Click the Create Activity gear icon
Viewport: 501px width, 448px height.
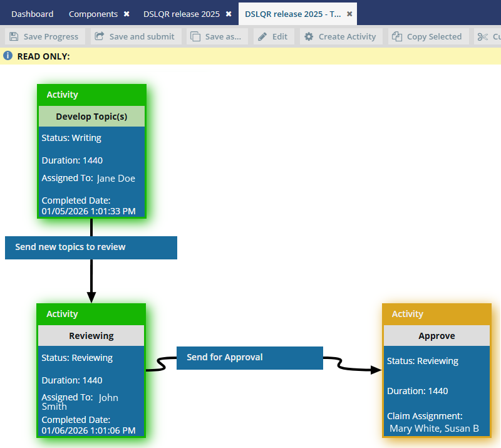(309, 36)
